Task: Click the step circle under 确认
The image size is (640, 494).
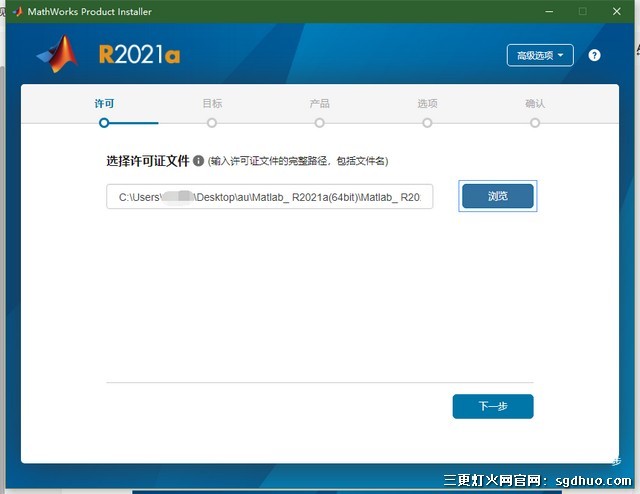Action: click(x=535, y=122)
